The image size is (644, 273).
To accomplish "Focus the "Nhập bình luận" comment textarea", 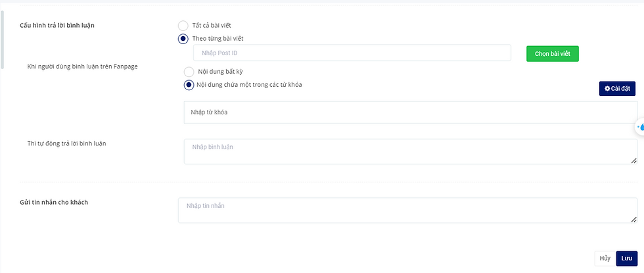I will tap(411, 151).
